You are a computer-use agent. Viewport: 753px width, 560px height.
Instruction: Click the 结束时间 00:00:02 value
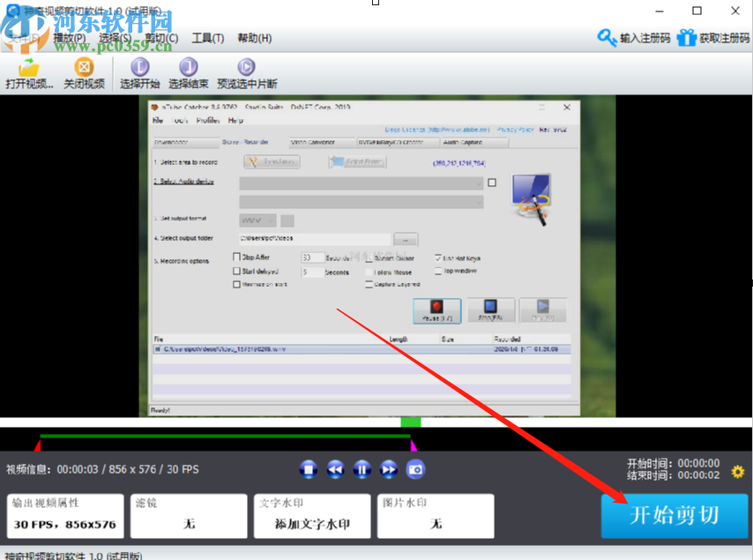(698, 475)
